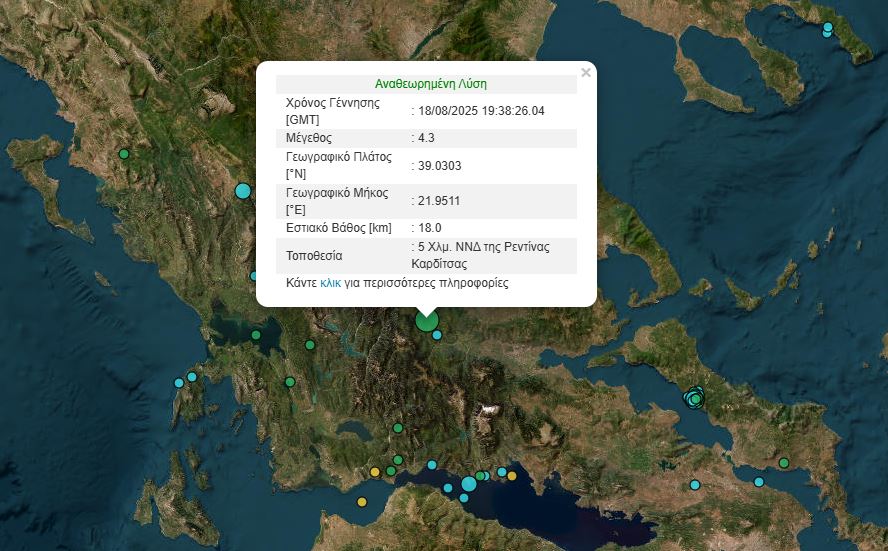This screenshot has width=888, height=551.
Task: Click the westernmost cyan marker near Lefkada island
Action: tap(179, 383)
